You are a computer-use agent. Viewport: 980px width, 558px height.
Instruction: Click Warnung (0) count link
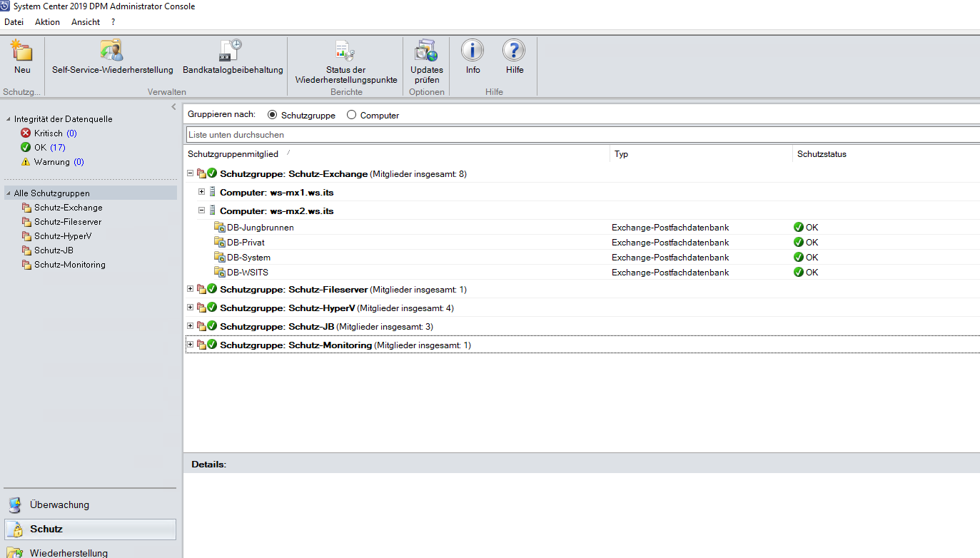[79, 162]
